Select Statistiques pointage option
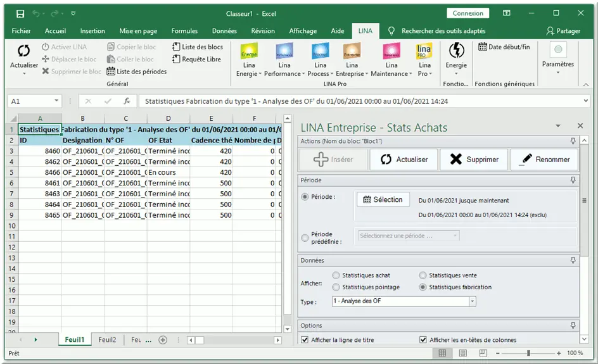The image size is (598, 364). coord(336,287)
